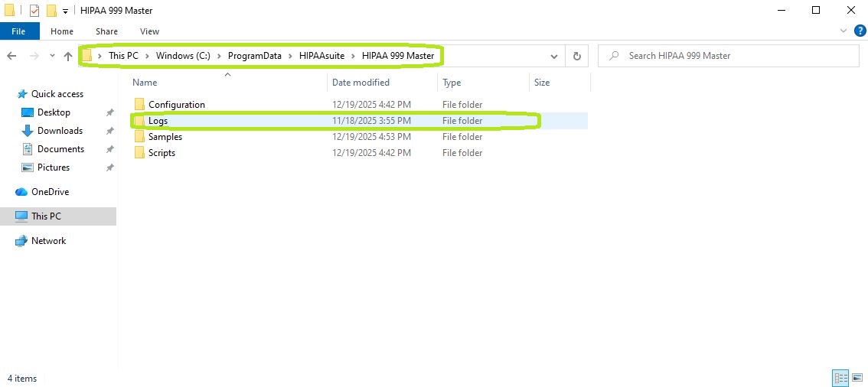Click ProgramData breadcrumb
Image resolution: width=868 pixels, height=387 pixels.
pyautogui.click(x=255, y=56)
